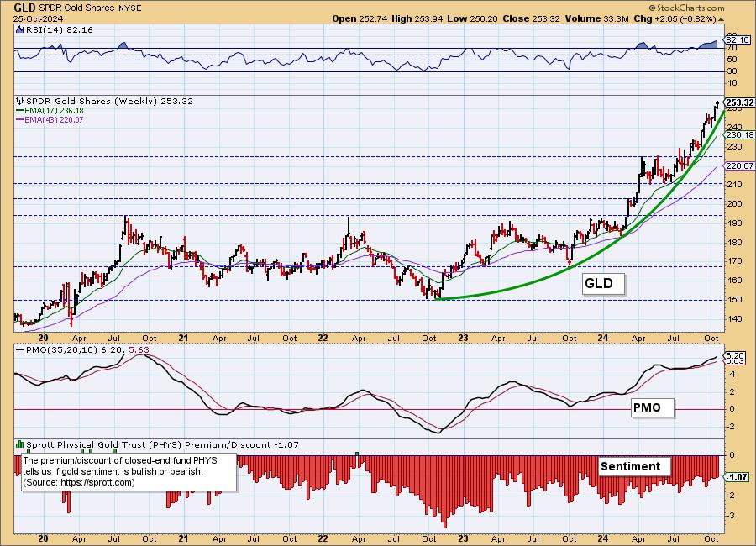Click the 253.32 last price tag on right axis
The height and width of the screenshot is (546, 756).
pos(739,102)
